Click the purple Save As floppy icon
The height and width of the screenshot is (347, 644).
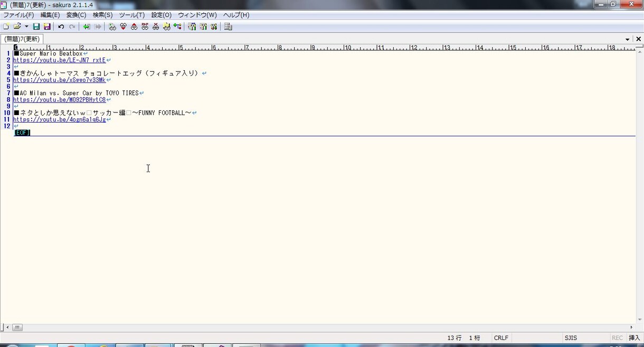47,26
